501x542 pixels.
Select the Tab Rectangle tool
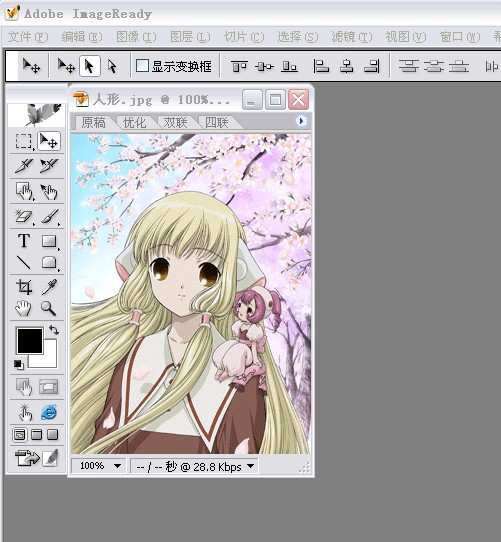[x=49, y=262]
